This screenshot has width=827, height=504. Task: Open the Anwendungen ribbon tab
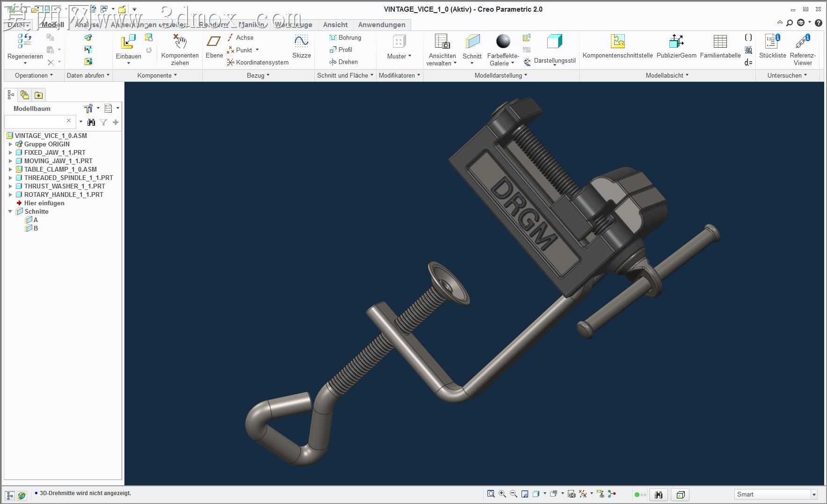382,25
